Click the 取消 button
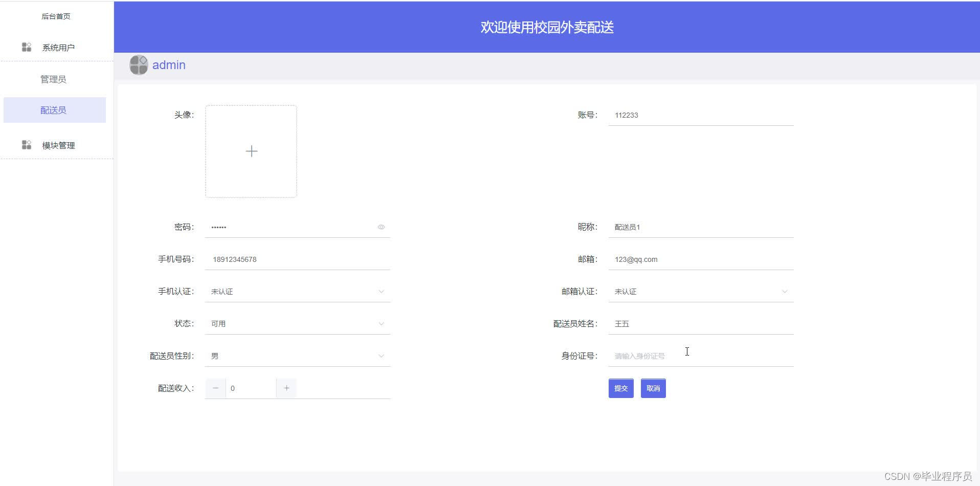 [x=653, y=388]
